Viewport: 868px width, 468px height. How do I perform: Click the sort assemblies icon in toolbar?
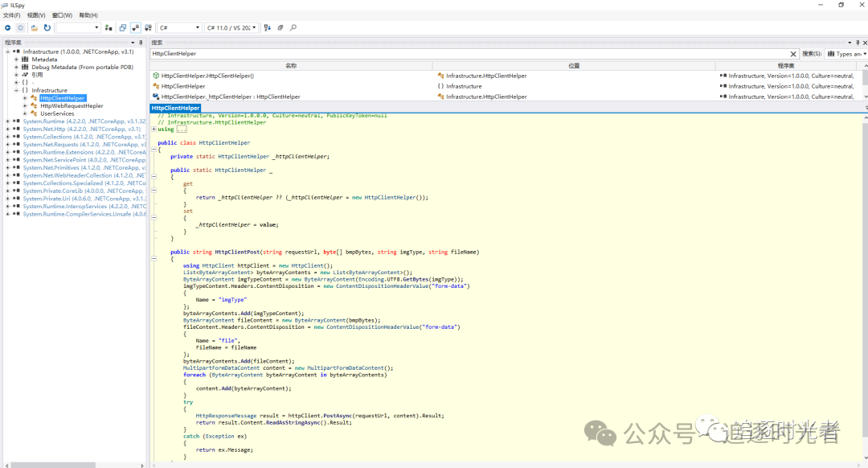(268, 28)
